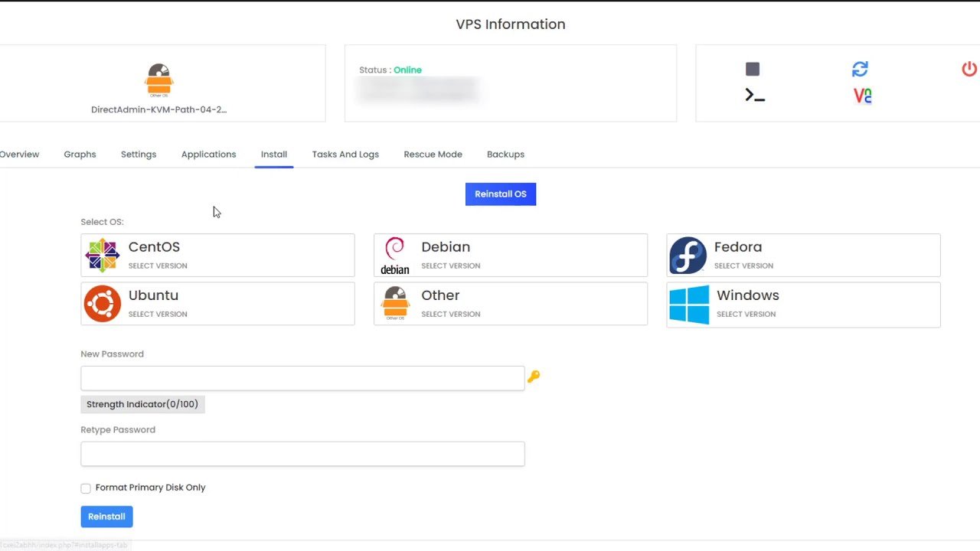Click the restart VPS refresh icon
The width and height of the screenshot is (980, 551).
pos(860,70)
